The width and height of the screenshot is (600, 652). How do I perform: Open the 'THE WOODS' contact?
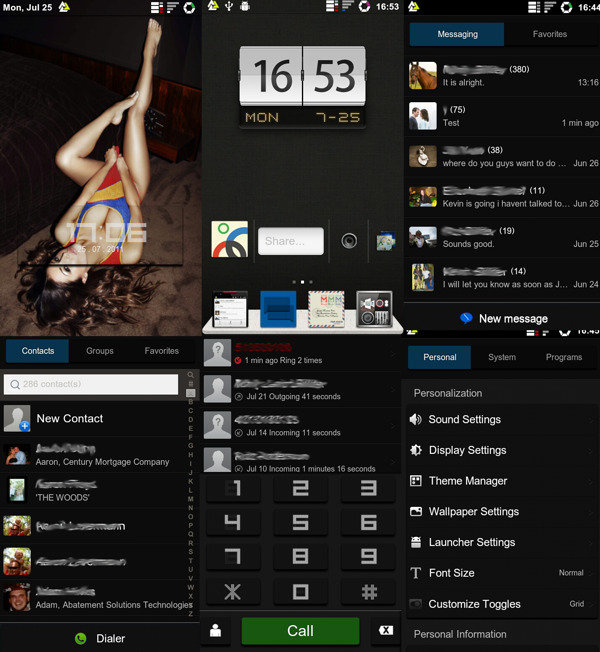tap(94, 490)
